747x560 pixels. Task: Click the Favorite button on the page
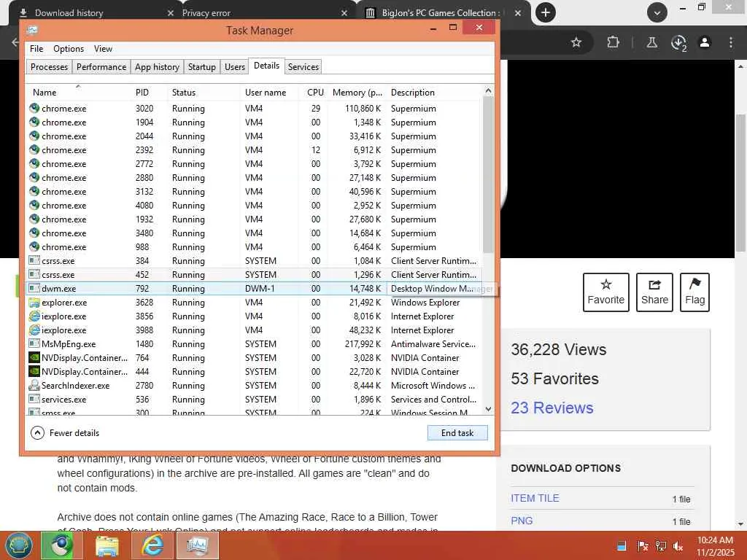[x=605, y=292]
